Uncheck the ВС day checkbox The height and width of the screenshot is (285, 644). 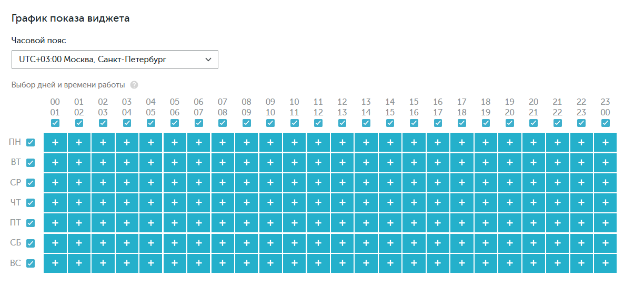click(31, 263)
